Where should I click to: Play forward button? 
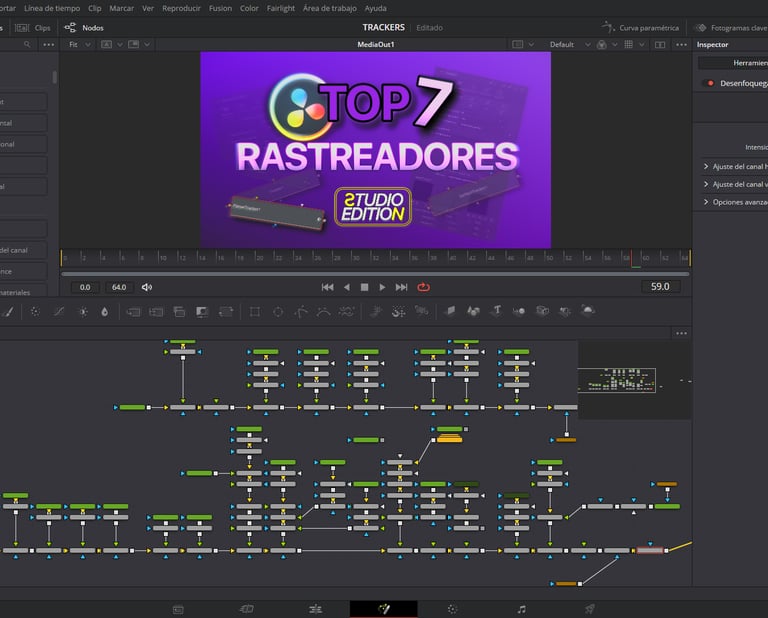click(382, 287)
